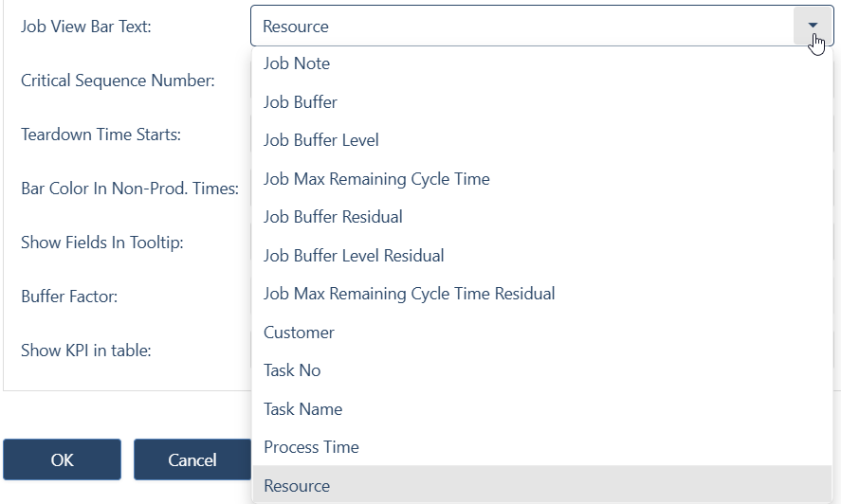
Task: Collapse the Job View Bar Text dropdown arrow
Action: [813, 26]
